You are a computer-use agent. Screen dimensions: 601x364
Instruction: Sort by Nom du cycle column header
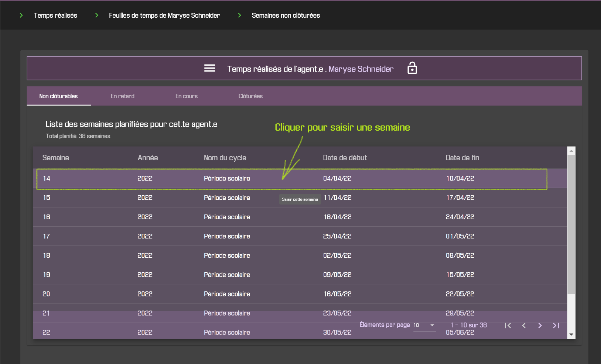tap(225, 158)
